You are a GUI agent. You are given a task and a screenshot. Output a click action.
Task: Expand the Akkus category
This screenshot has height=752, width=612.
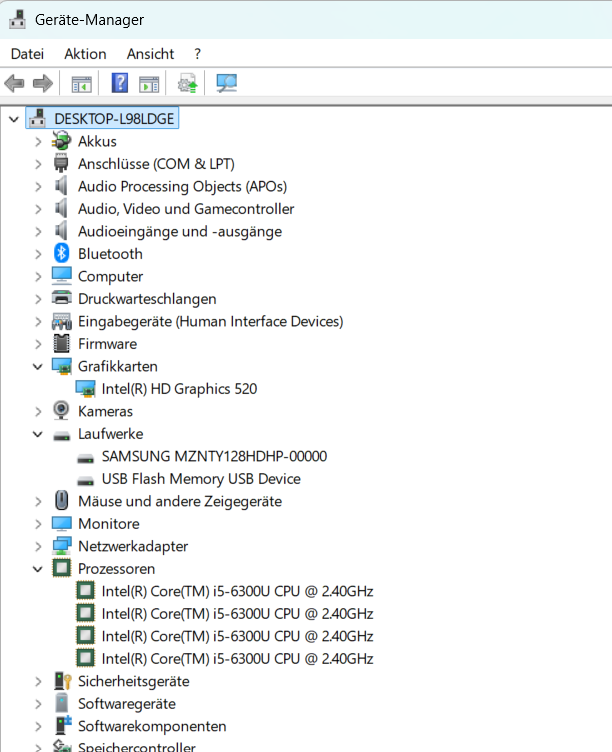pos(38,141)
